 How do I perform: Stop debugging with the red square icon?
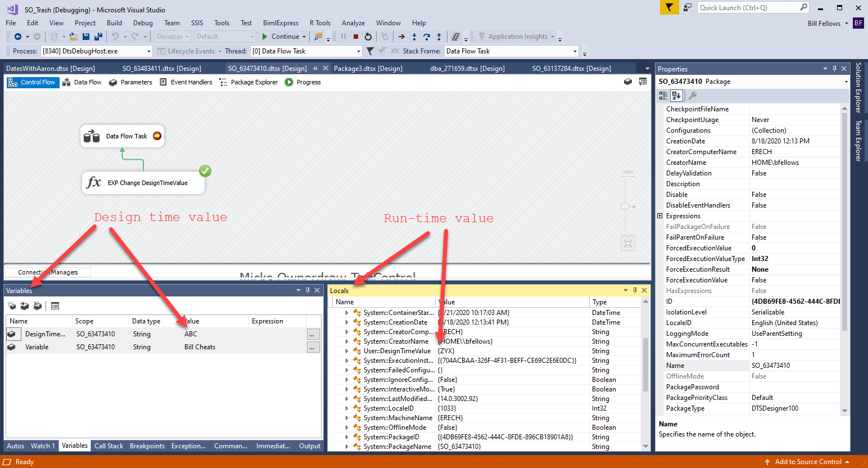pyautogui.click(x=356, y=37)
